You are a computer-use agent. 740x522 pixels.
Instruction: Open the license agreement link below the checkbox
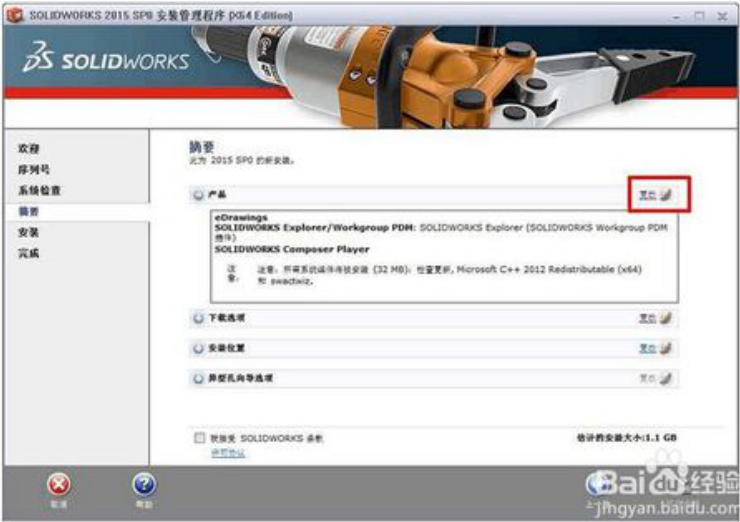228,453
